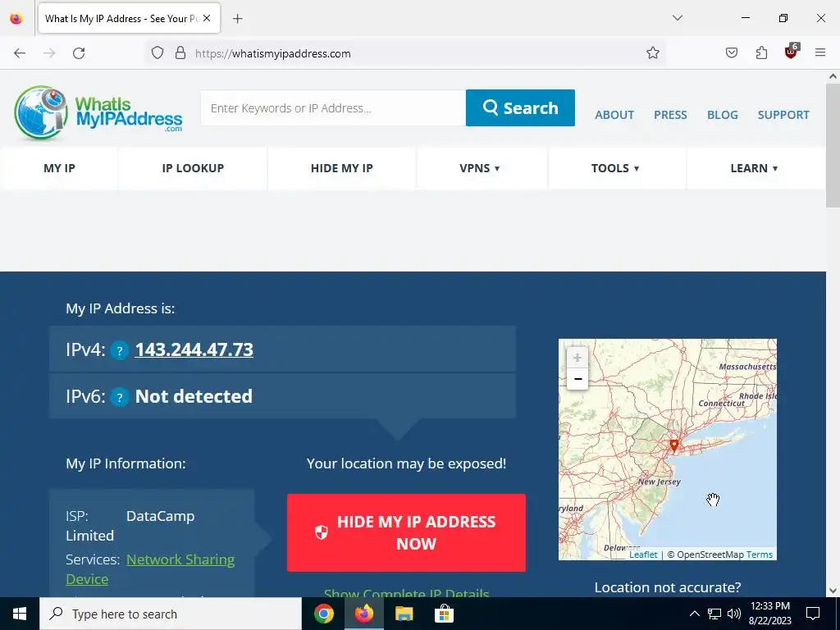
Task: Open File Explorer from the taskbar
Action: tap(404, 614)
